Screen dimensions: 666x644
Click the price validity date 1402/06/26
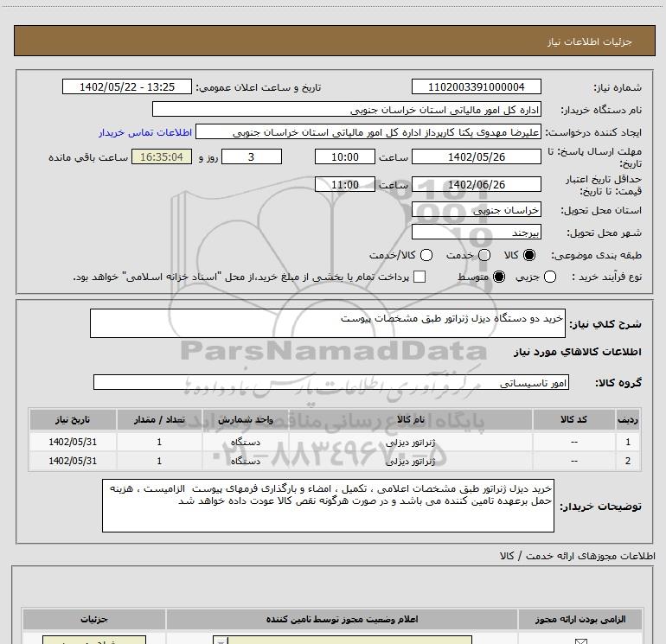476,184
